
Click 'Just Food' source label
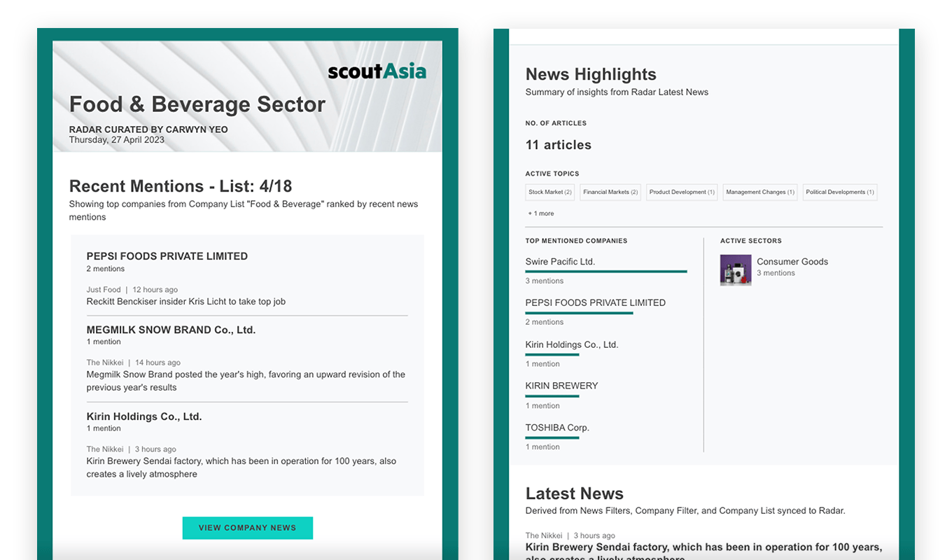click(104, 290)
